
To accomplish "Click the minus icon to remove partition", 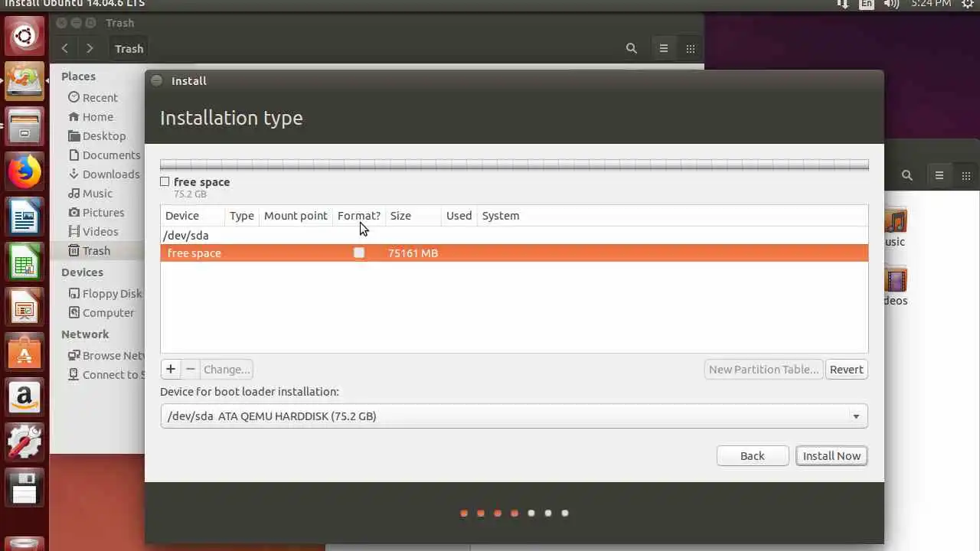I will 191,369.
